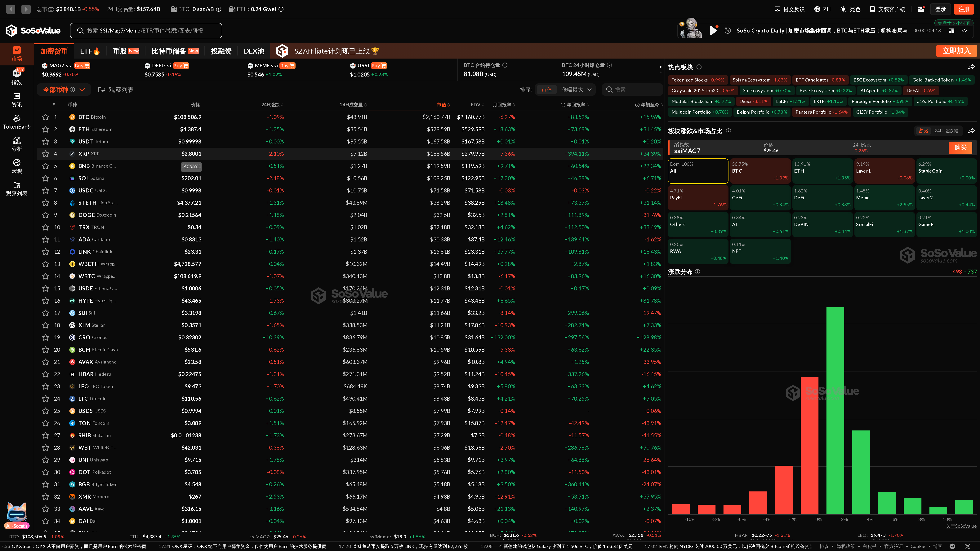The height and width of the screenshot is (551, 980).
Task: Switch to the 投融资 tab
Action: pyautogui.click(x=221, y=51)
